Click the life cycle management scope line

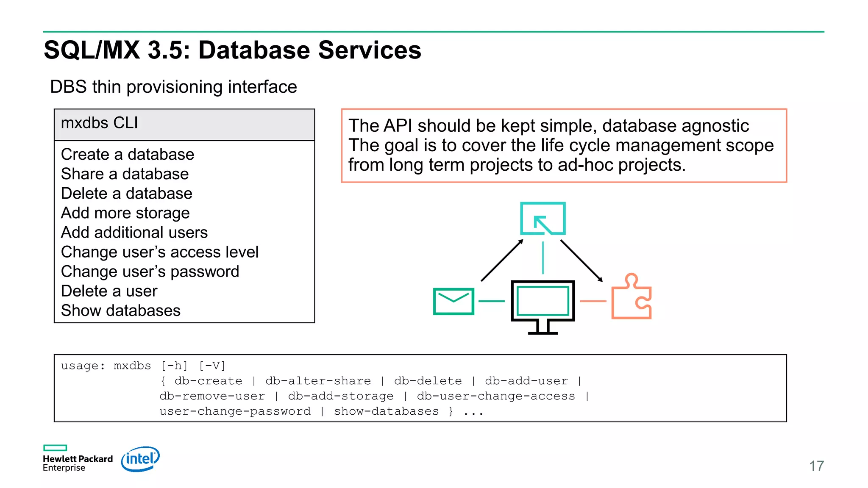tap(561, 145)
